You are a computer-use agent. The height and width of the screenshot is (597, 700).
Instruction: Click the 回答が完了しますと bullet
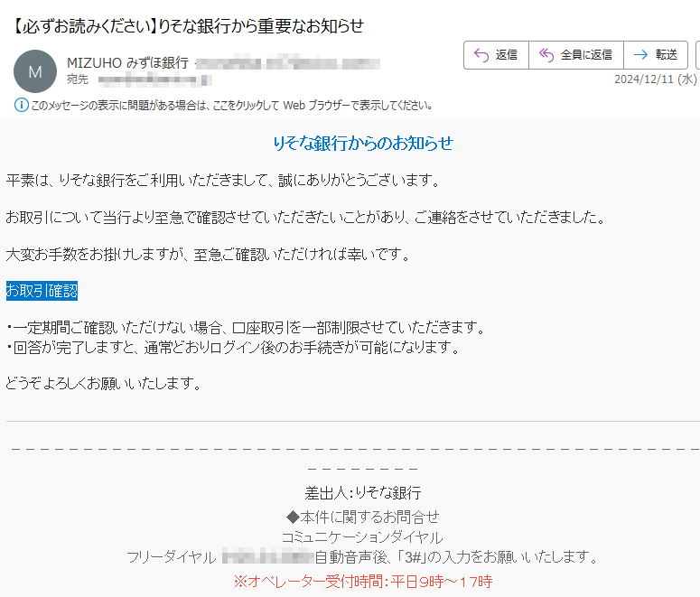point(234,348)
